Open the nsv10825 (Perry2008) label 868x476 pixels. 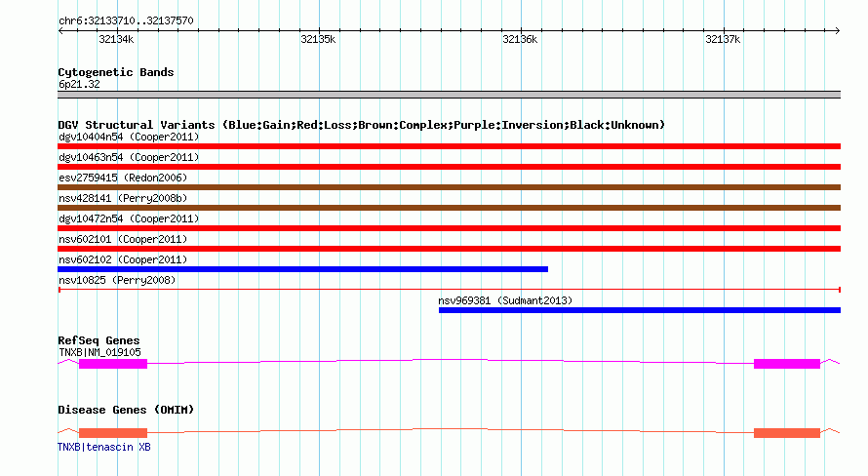click(117, 280)
